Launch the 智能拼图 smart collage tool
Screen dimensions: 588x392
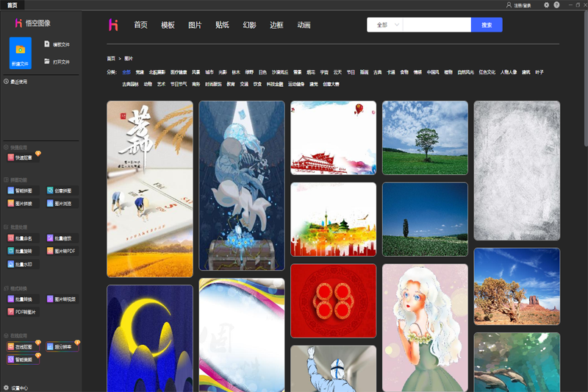21,190
